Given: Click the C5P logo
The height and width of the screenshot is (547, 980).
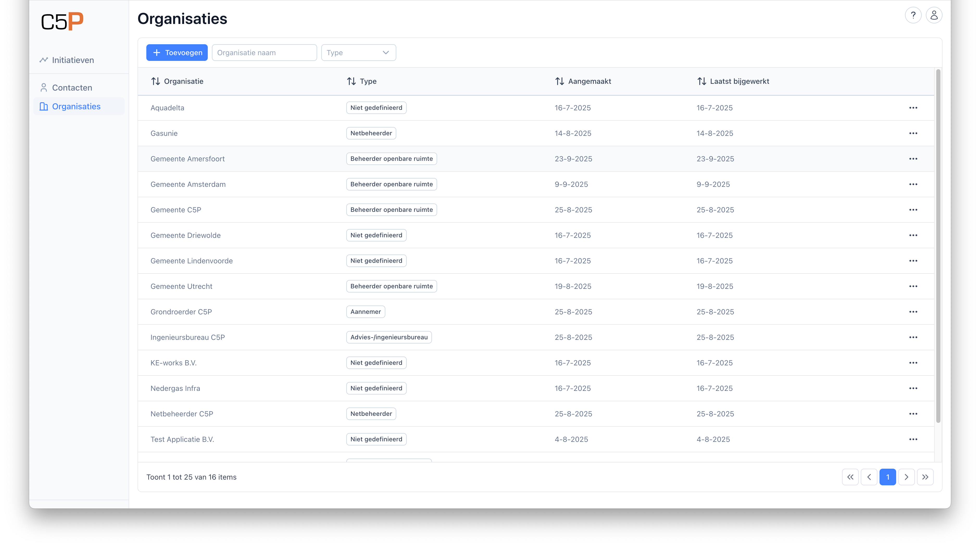Looking at the screenshot, I should click(x=62, y=21).
